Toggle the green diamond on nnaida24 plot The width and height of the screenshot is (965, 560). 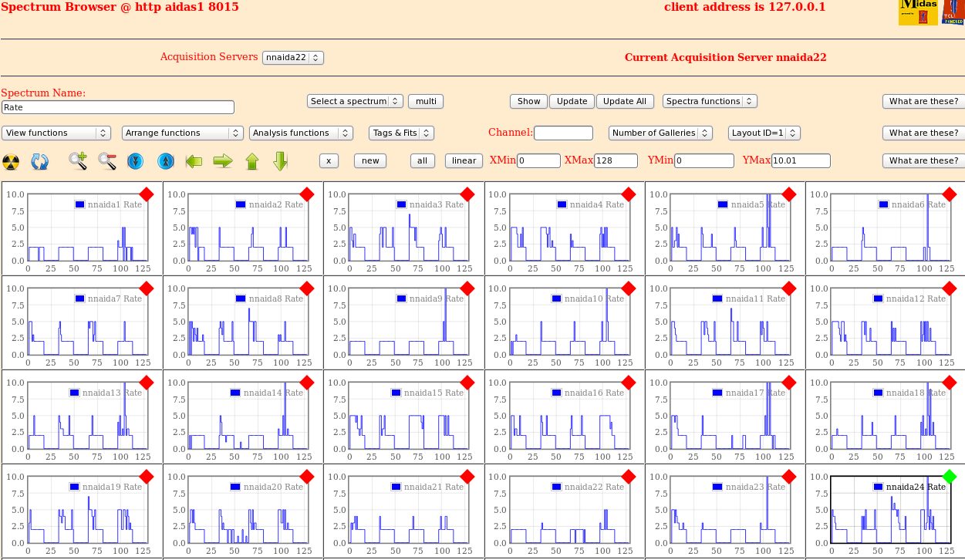pos(950,477)
